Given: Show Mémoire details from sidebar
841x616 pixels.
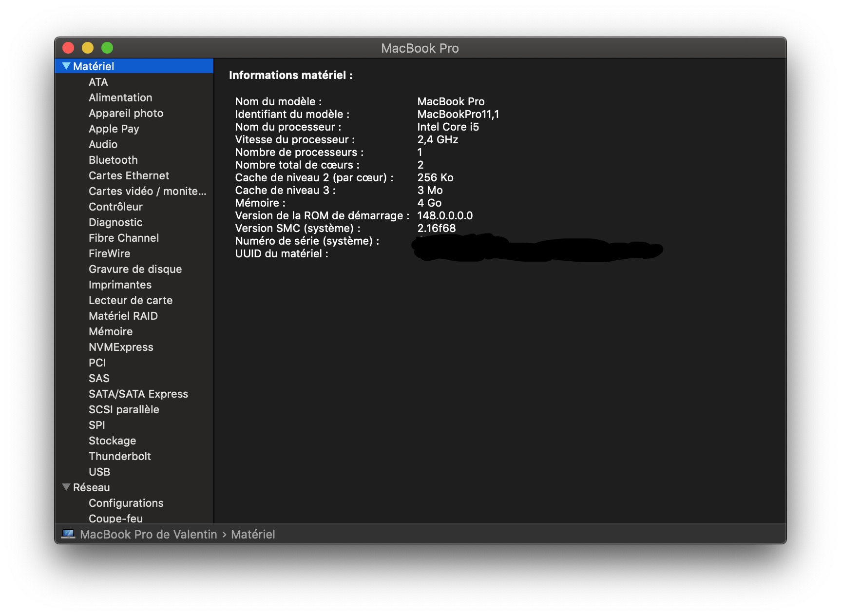Looking at the screenshot, I should (x=111, y=331).
